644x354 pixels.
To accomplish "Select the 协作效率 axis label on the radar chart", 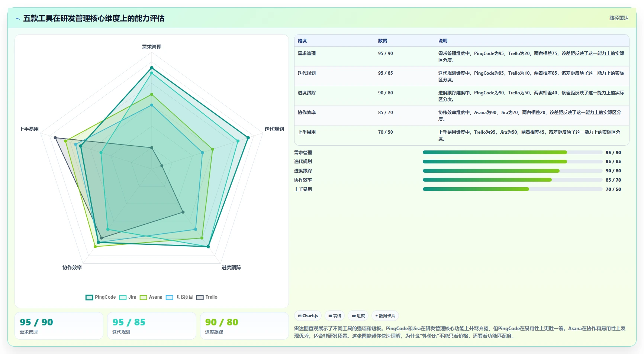I will [72, 267].
